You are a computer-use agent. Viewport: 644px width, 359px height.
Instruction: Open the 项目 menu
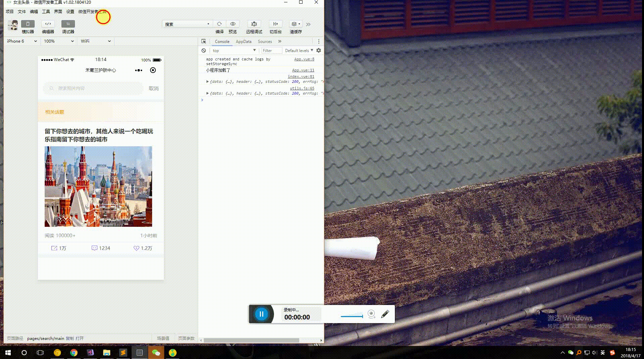click(x=10, y=11)
